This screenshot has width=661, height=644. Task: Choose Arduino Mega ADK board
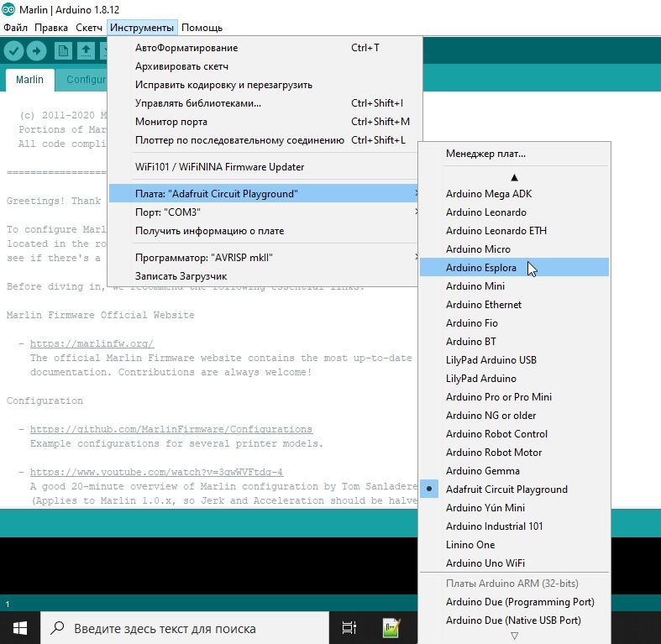[x=514, y=194]
